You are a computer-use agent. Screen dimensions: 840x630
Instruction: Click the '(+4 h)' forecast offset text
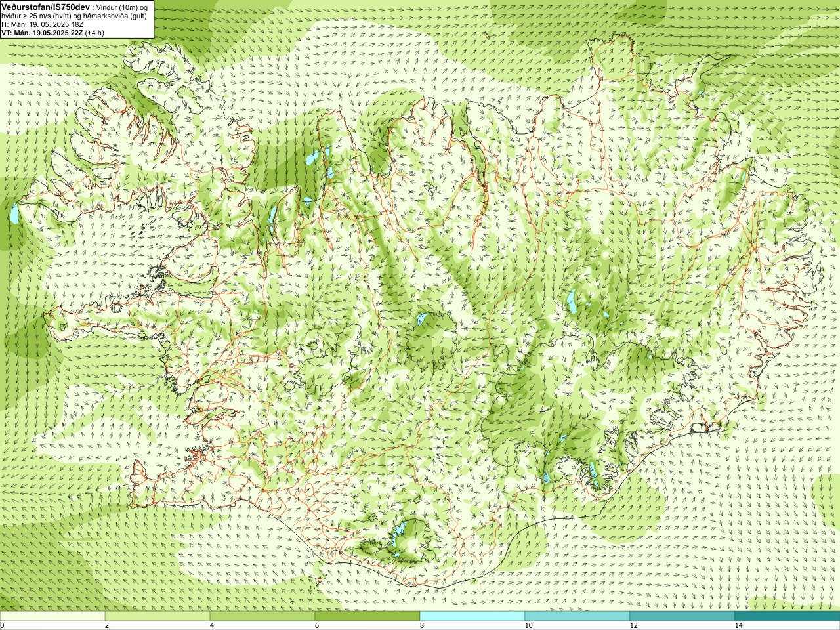(x=94, y=33)
